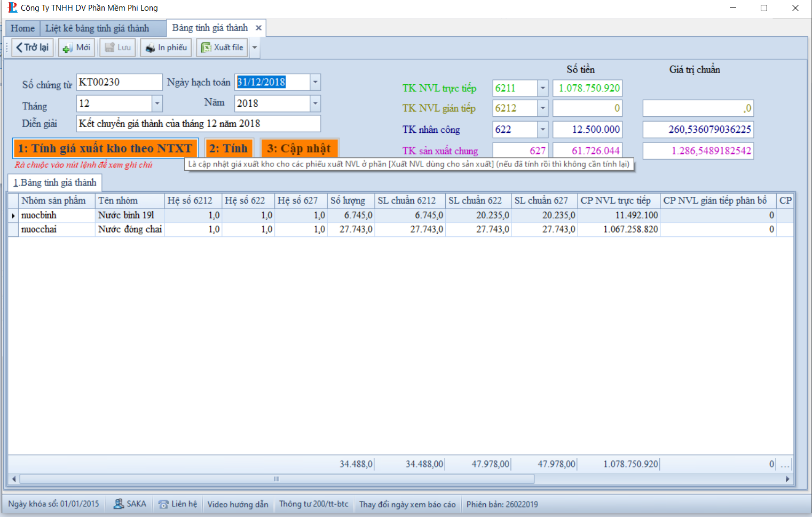Click TK sản xuất chung 627 field
The width and height of the screenshot is (812, 517).
point(520,151)
